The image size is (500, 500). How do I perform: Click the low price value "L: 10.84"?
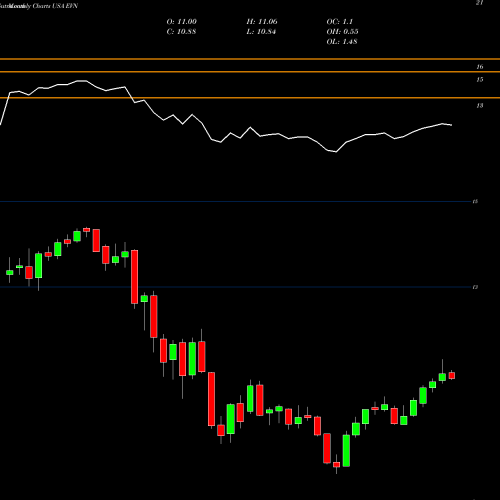coord(261,32)
